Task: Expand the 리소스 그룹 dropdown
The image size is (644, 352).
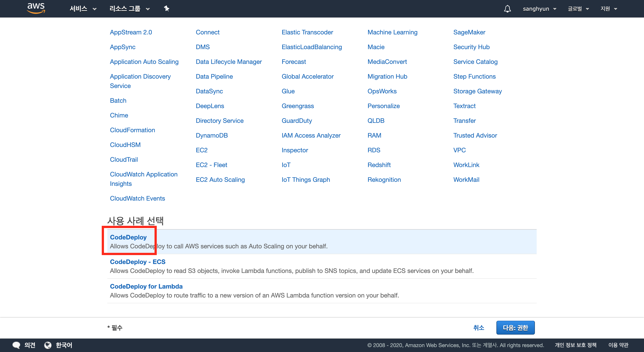Action: [129, 9]
